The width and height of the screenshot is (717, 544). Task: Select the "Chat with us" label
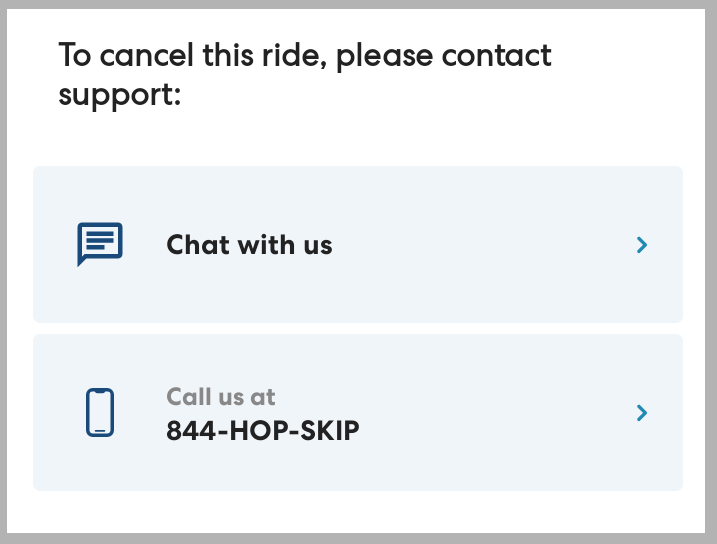click(249, 244)
